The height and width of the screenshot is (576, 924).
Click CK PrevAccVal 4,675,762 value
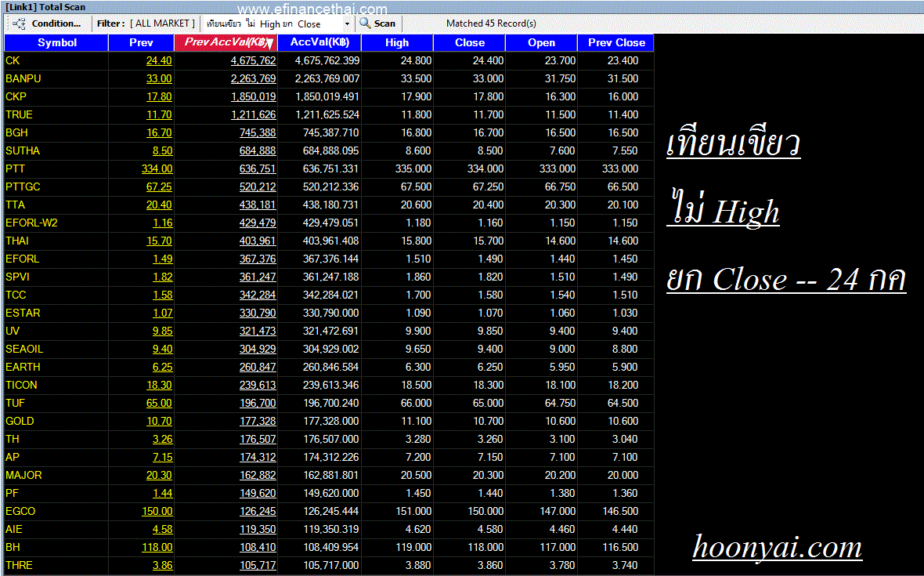pyautogui.click(x=254, y=60)
